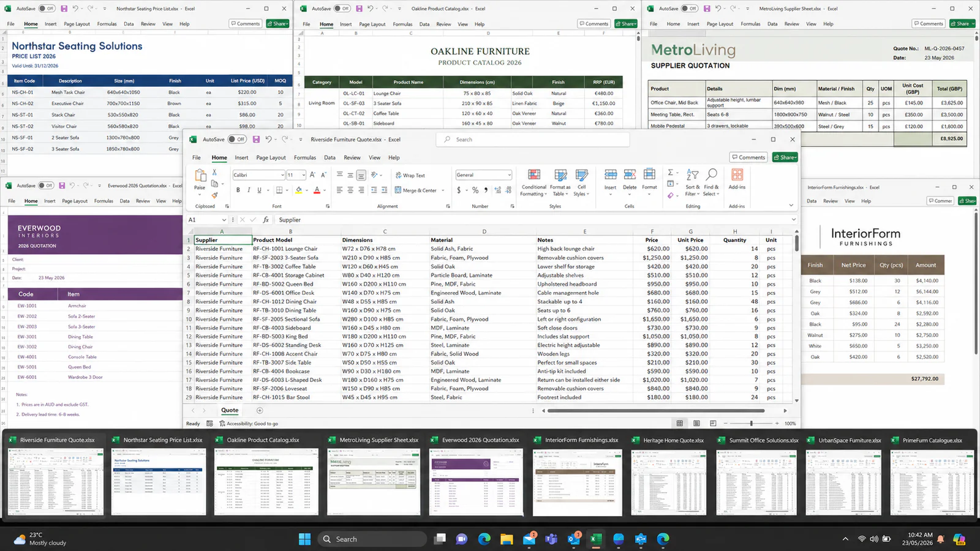Switch to the Page Break Preview view
This screenshot has height=551, width=980.
tap(713, 424)
